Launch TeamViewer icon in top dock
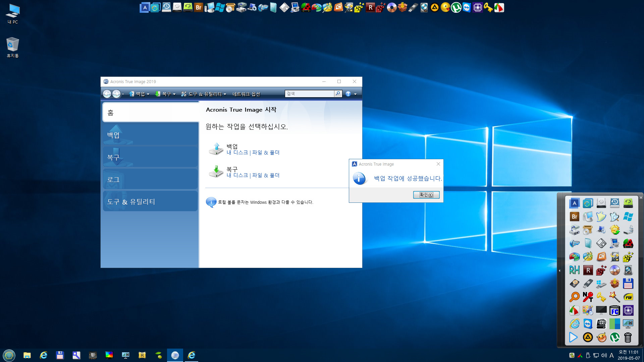The image size is (644, 362). 467,7
